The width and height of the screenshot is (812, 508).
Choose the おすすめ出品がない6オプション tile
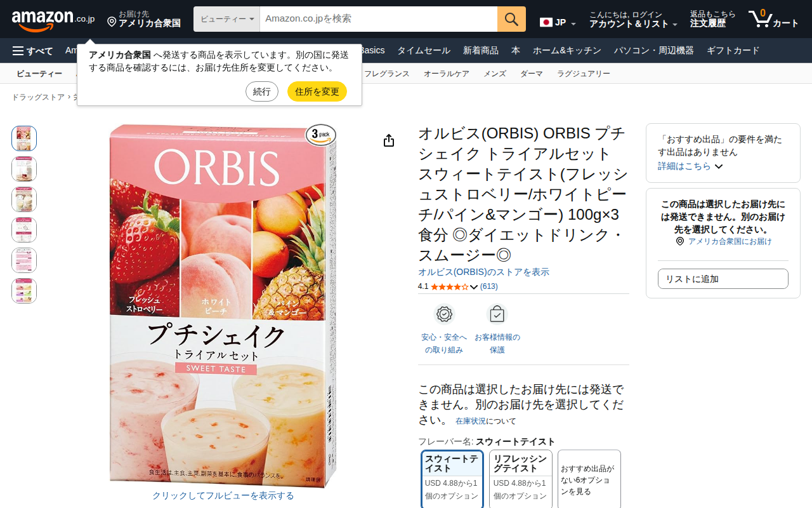tap(589, 479)
